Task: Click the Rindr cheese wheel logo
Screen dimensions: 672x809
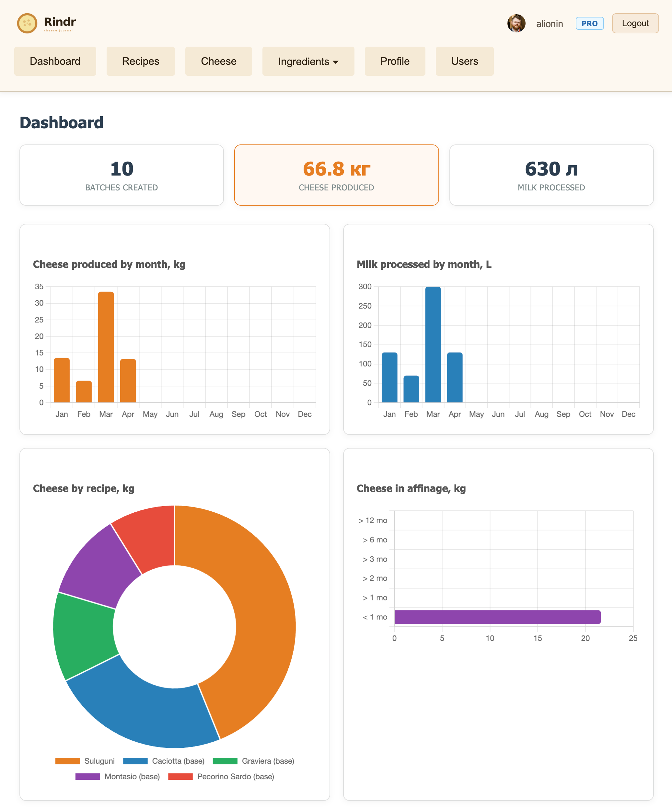Action: point(27,24)
